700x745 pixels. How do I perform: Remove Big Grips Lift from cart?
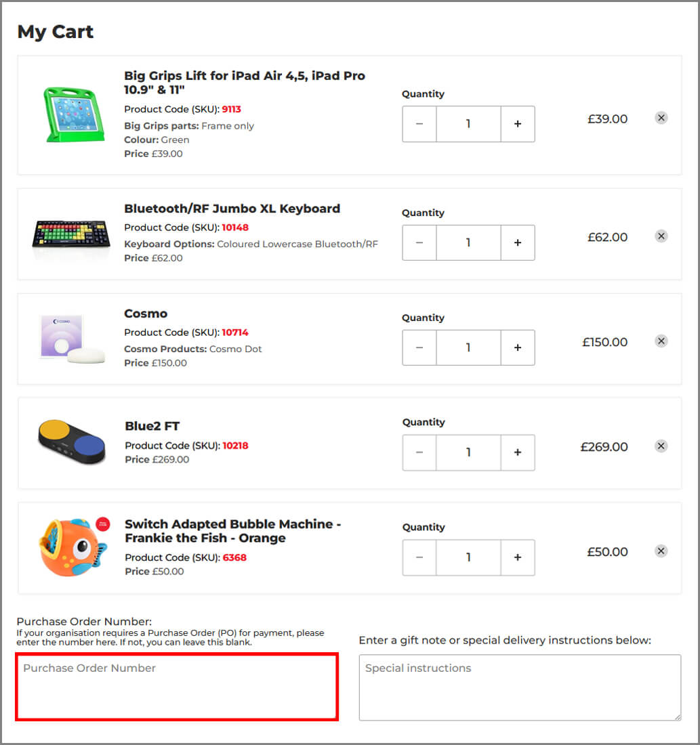coord(661,118)
